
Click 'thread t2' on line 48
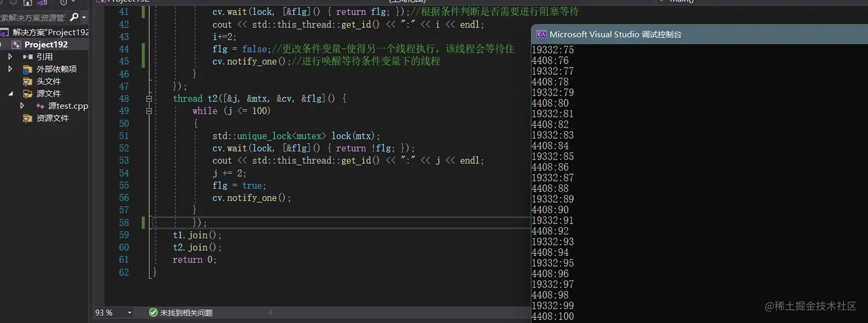click(197, 99)
